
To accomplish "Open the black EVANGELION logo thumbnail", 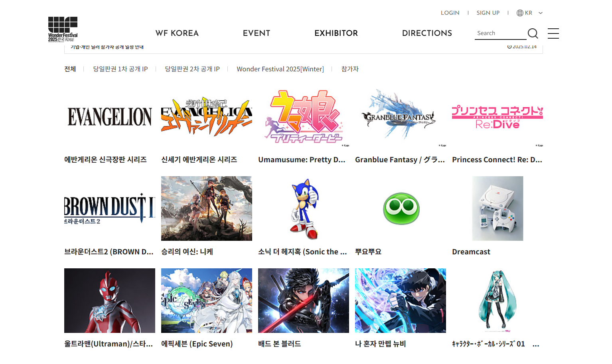I will [x=110, y=116].
